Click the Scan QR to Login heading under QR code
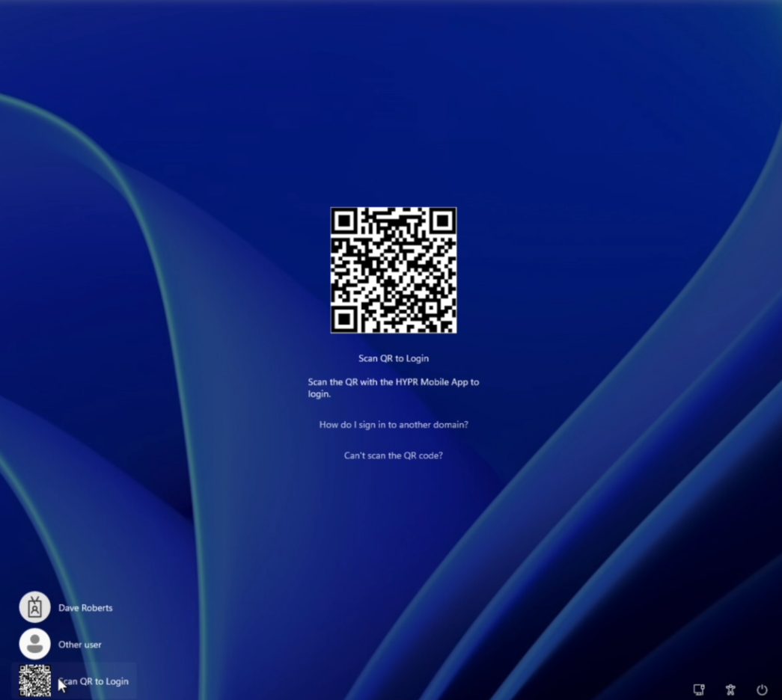This screenshot has width=782, height=700. point(394,358)
